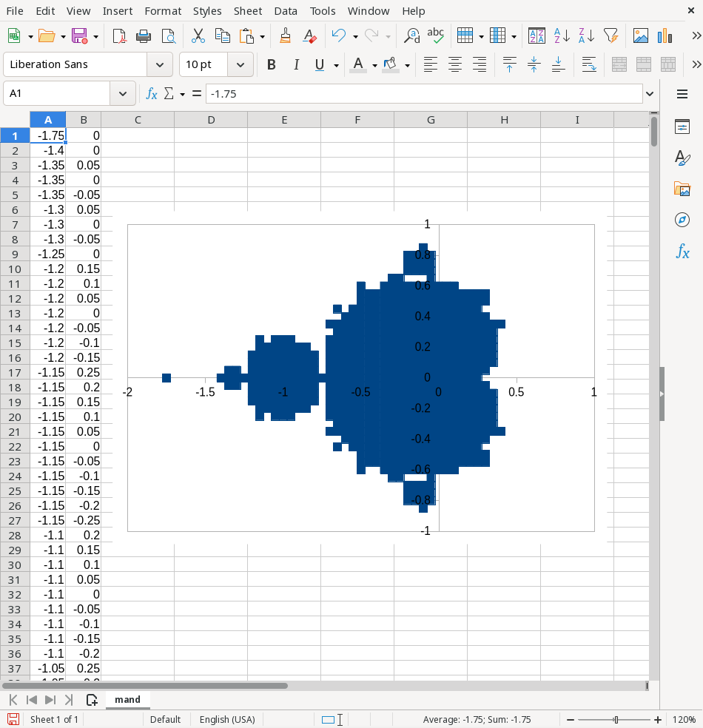This screenshot has width=703, height=728.
Task: Align cell content left
Action: [431, 64]
